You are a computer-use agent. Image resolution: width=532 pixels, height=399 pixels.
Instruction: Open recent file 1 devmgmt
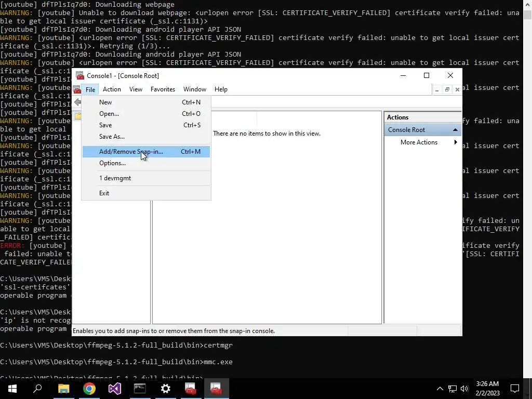point(146,178)
